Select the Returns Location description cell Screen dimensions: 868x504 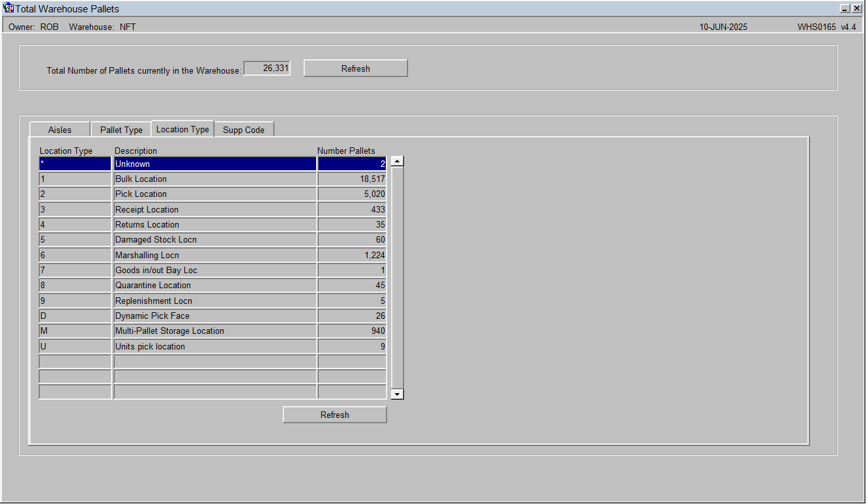pos(215,224)
